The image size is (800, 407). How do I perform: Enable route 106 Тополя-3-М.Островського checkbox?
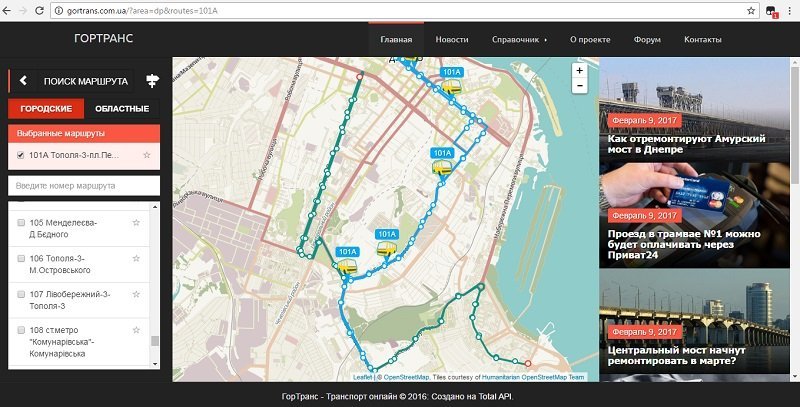(x=21, y=258)
